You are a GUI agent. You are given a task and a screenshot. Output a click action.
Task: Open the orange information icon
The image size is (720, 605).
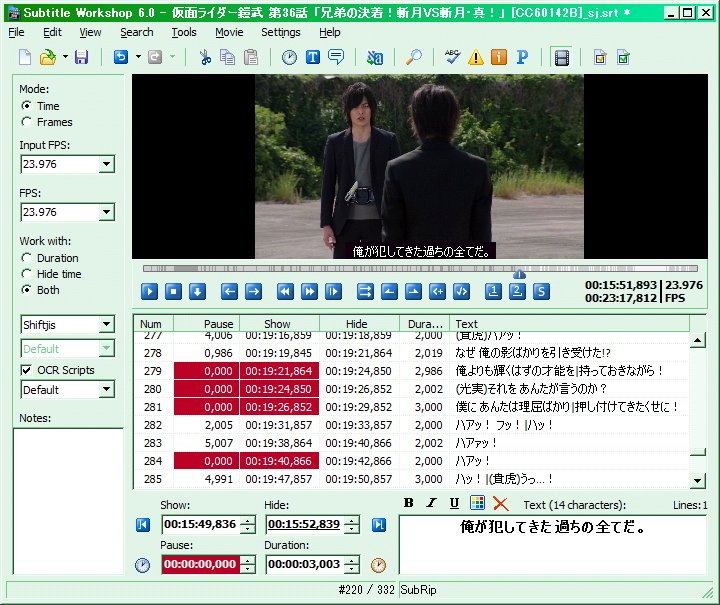coord(499,57)
